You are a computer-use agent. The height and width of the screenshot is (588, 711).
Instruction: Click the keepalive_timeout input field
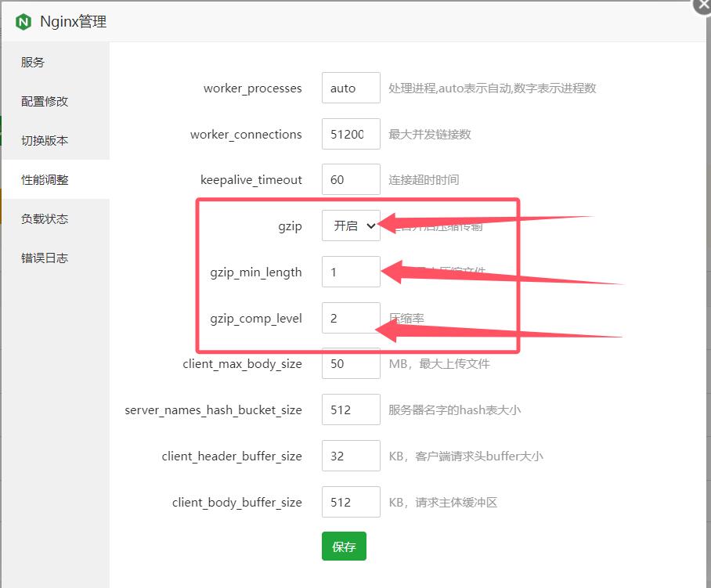(x=351, y=179)
